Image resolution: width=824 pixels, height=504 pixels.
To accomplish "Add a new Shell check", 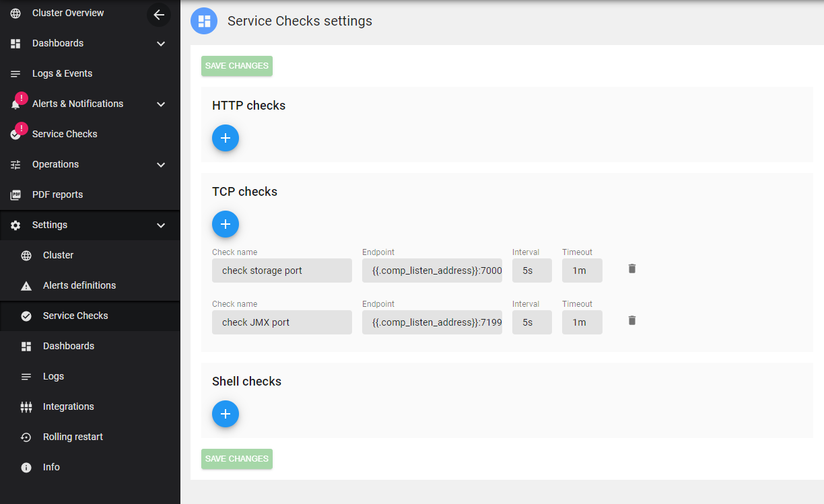I will click(226, 414).
